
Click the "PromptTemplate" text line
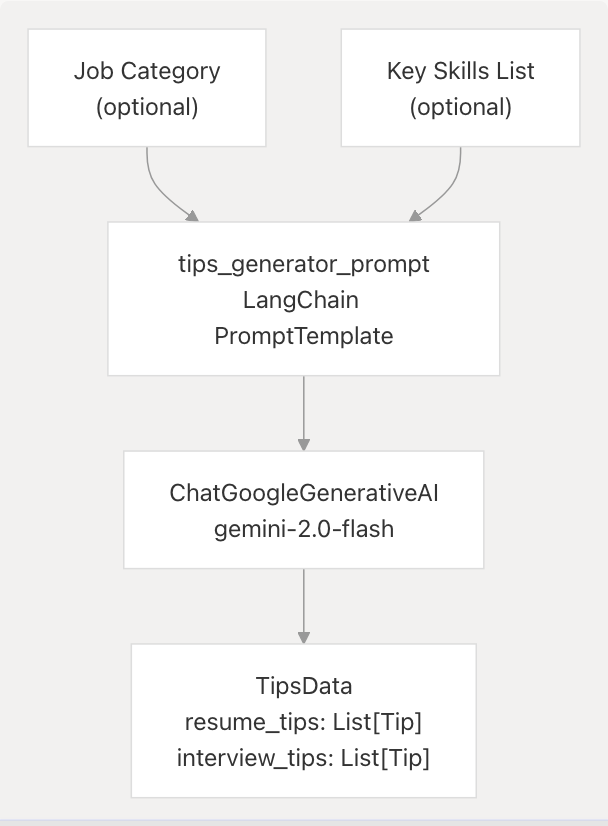click(x=303, y=336)
